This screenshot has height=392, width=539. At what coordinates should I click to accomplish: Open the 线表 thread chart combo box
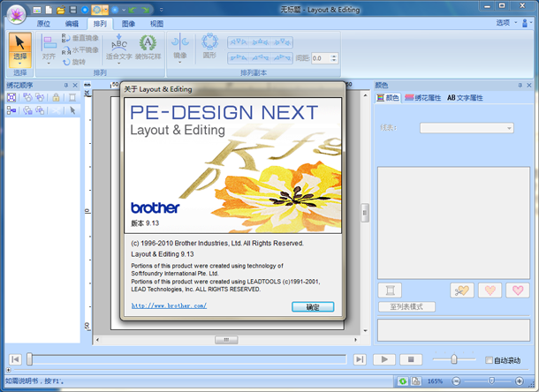pyautogui.click(x=467, y=128)
